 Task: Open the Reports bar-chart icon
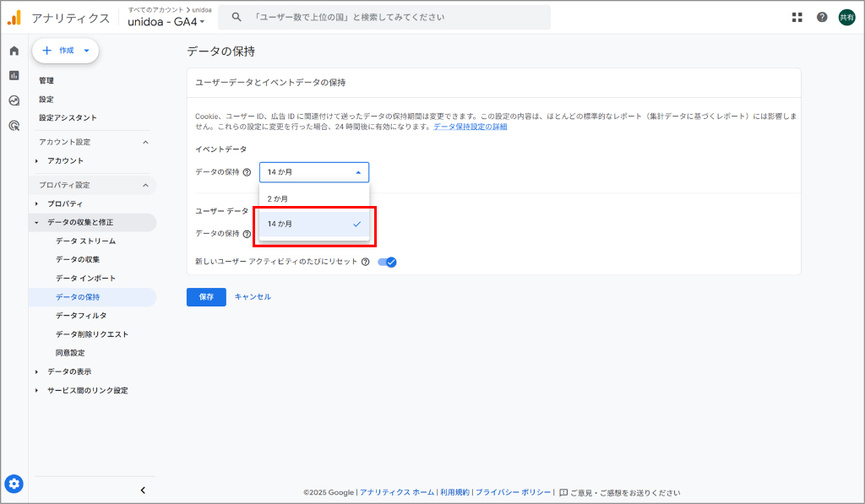click(14, 75)
